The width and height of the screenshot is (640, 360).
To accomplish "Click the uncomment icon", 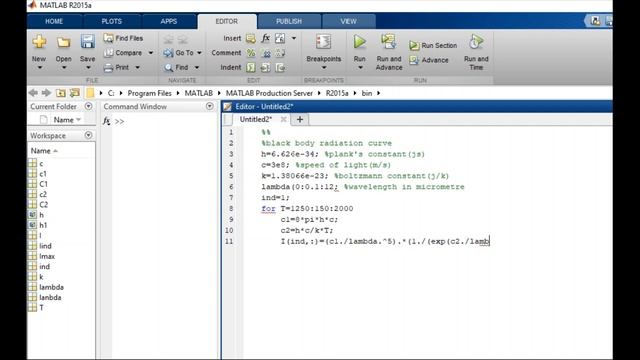I will (x=265, y=53).
